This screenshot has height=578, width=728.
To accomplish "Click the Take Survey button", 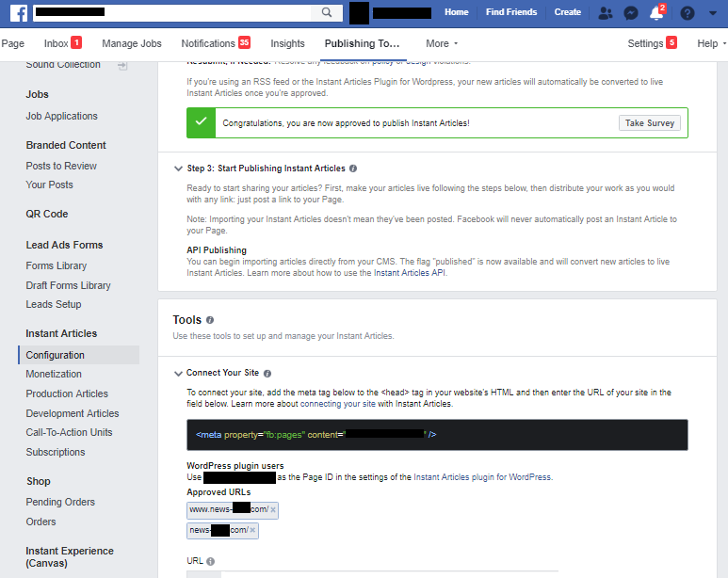I will coord(650,123).
